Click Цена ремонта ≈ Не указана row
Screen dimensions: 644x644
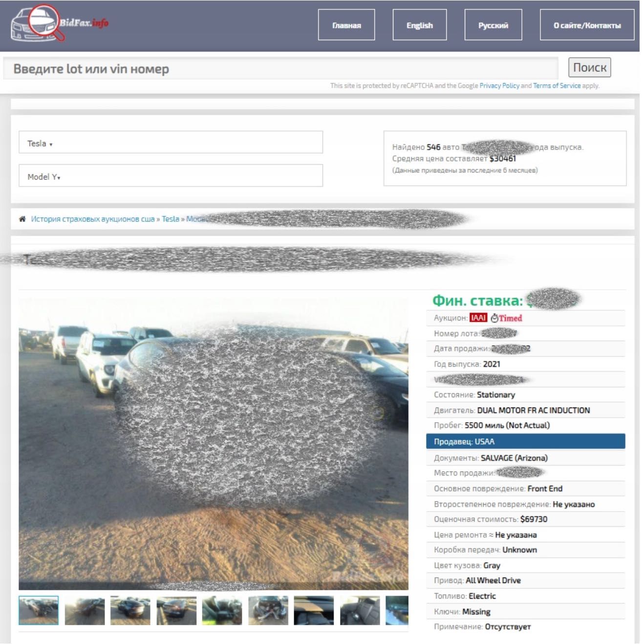[x=526, y=535]
